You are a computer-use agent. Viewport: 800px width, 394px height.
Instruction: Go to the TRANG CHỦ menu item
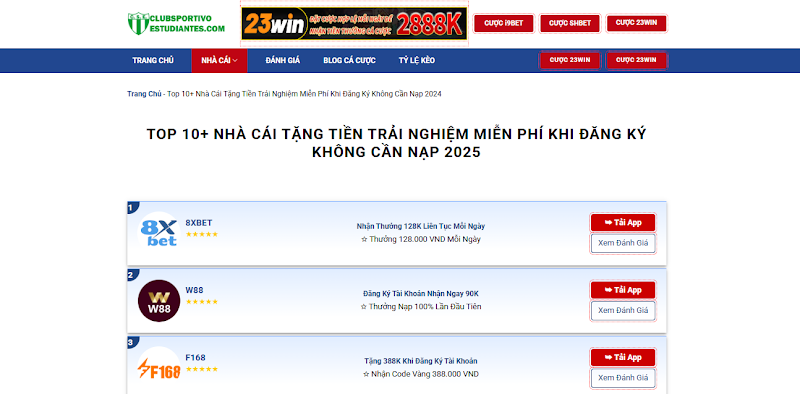pyautogui.click(x=153, y=60)
